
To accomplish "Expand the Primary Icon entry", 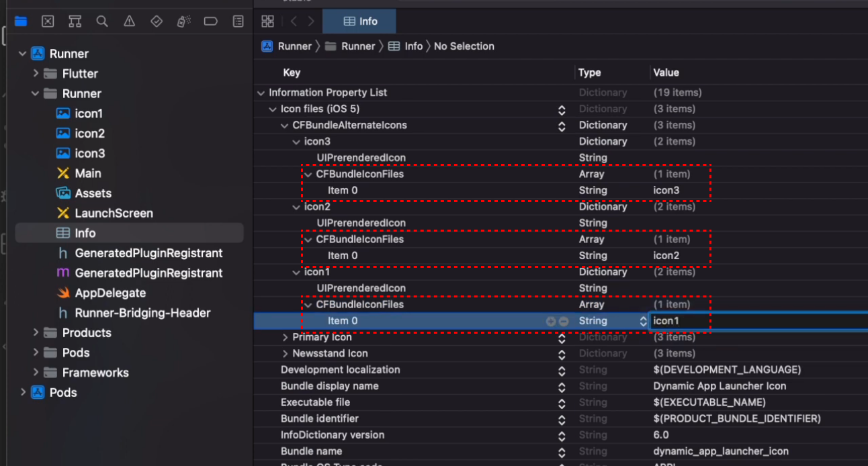I will click(285, 337).
